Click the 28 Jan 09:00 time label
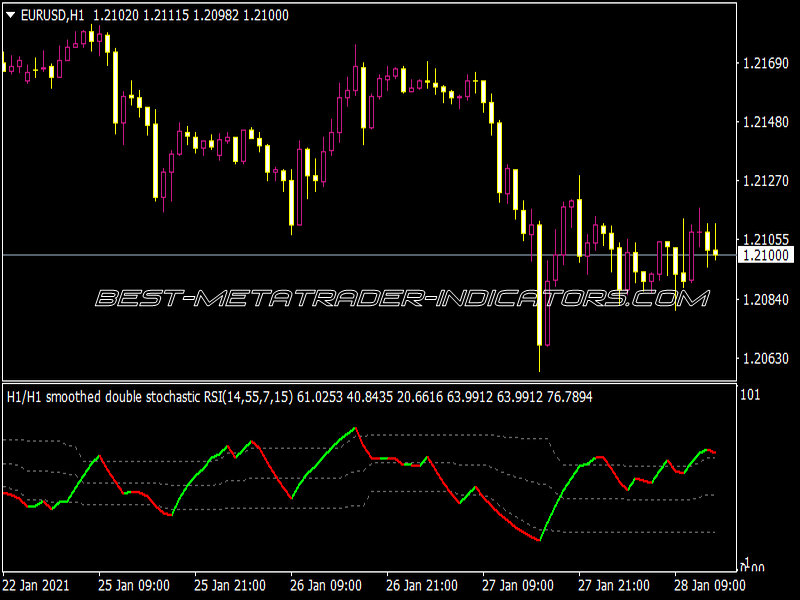 (x=710, y=585)
